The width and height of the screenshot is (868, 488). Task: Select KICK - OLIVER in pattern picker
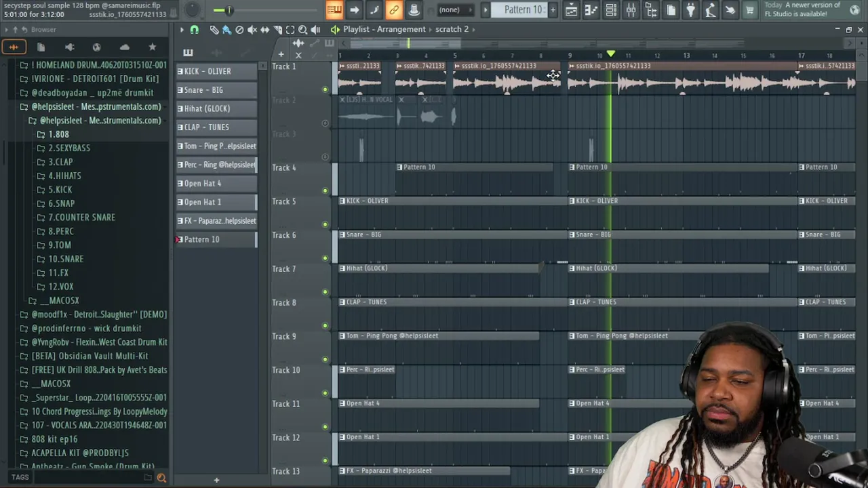point(217,71)
